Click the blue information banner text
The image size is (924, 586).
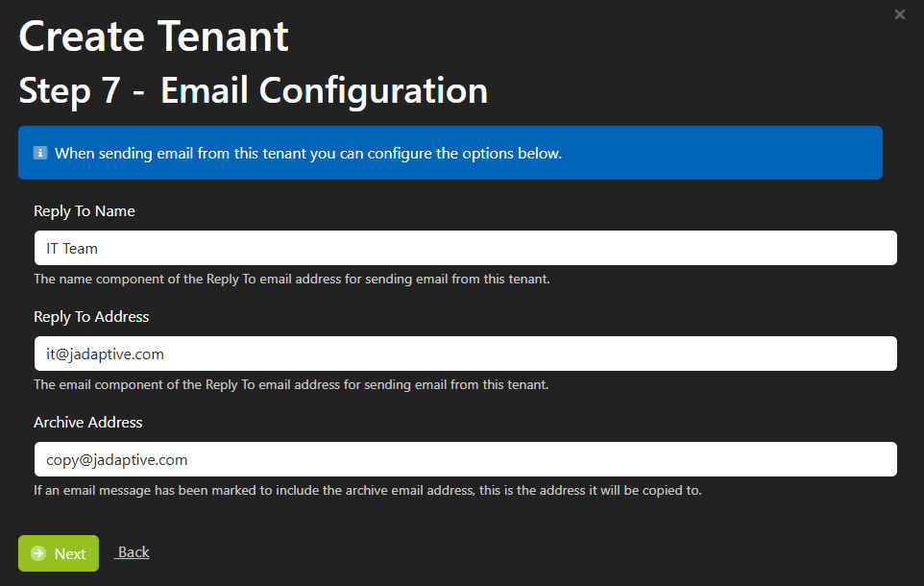(308, 154)
